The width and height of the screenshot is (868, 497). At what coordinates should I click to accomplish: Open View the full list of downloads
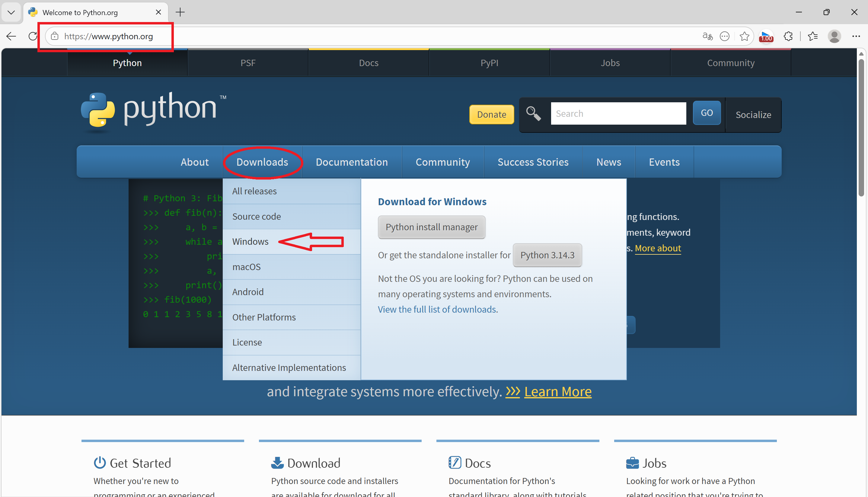[x=437, y=309]
